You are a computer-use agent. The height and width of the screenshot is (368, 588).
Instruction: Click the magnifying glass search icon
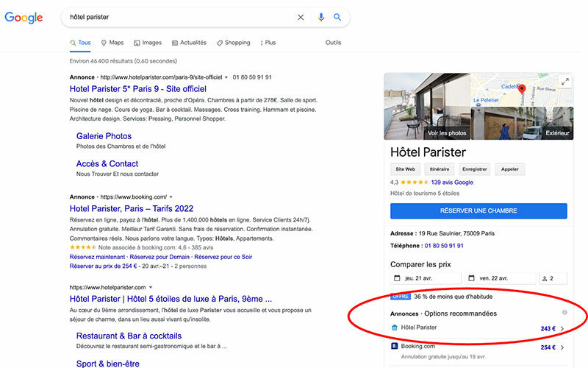(x=337, y=17)
